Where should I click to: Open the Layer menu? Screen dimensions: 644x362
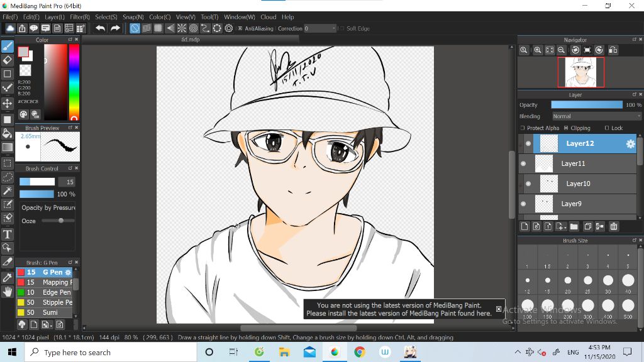pos(55,17)
